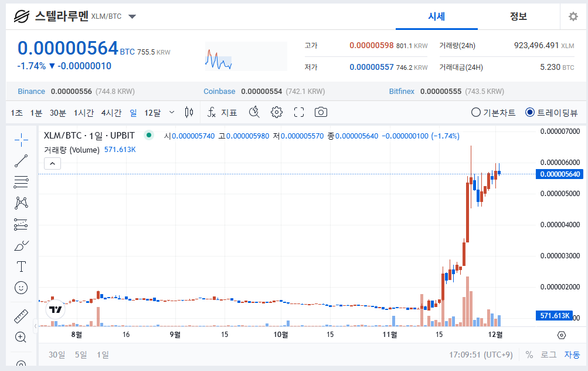Switch to the 시세 tab
This screenshot has height=371, width=588.
coord(437,16)
